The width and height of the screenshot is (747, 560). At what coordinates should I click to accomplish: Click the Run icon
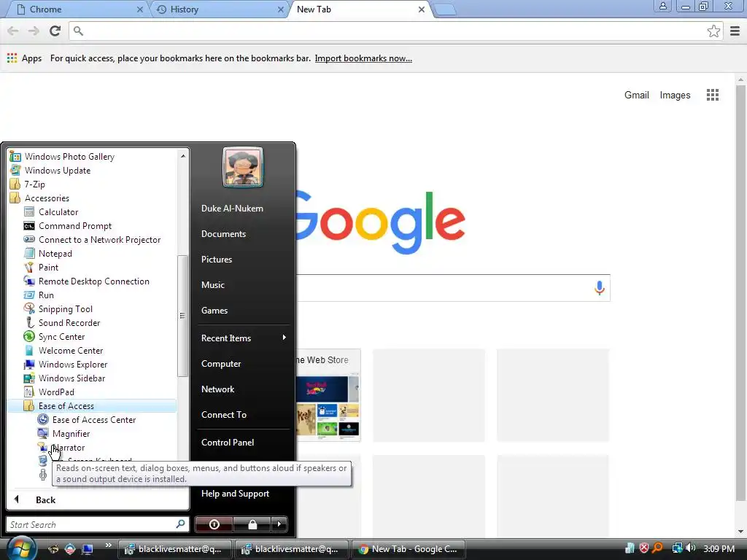[x=29, y=295]
